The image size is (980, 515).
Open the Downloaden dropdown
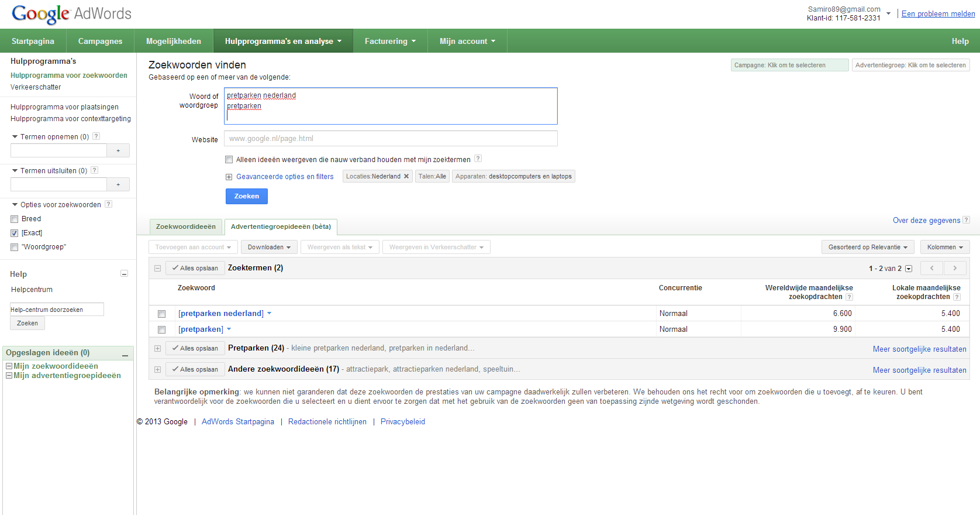[269, 247]
